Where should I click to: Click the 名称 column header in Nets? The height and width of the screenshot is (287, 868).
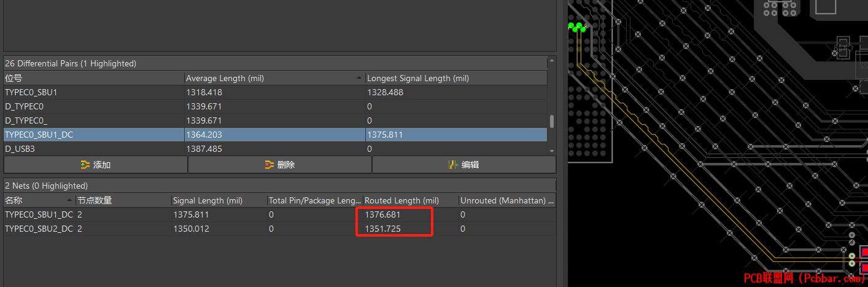click(39, 200)
